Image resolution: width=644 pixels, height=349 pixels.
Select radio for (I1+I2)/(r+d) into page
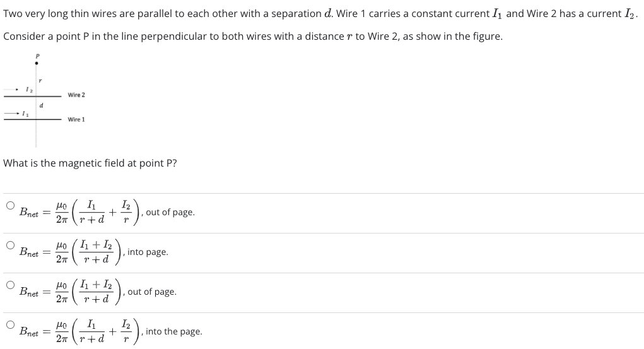(x=10, y=245)
